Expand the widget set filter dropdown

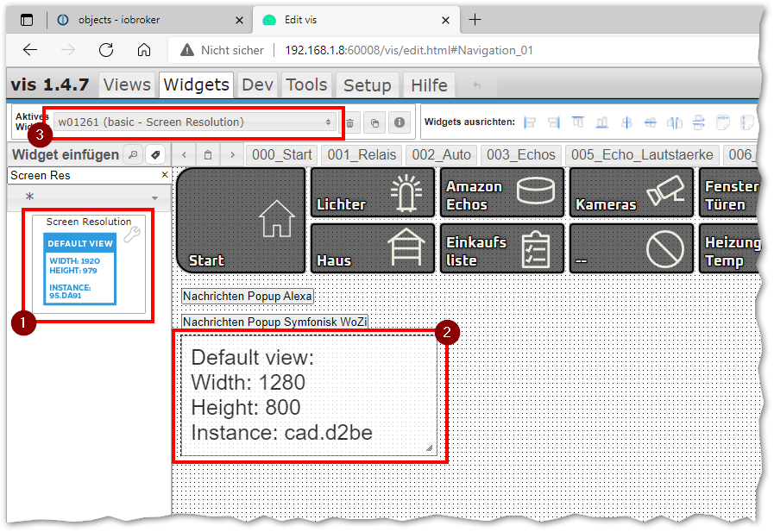(x=86, y=197)
